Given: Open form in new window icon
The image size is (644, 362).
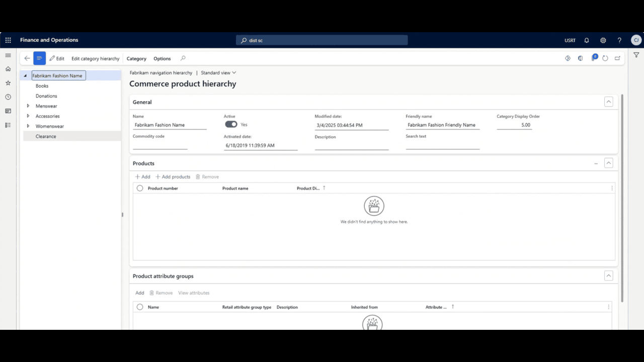Looking at the screenshot, I should coord(617,58).
